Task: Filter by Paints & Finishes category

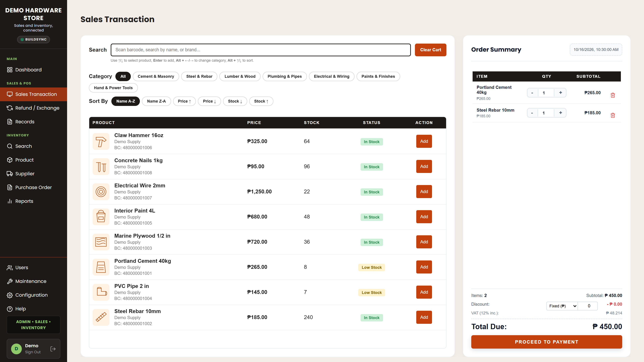Action: pyautogui.click(x=378, y=76)
